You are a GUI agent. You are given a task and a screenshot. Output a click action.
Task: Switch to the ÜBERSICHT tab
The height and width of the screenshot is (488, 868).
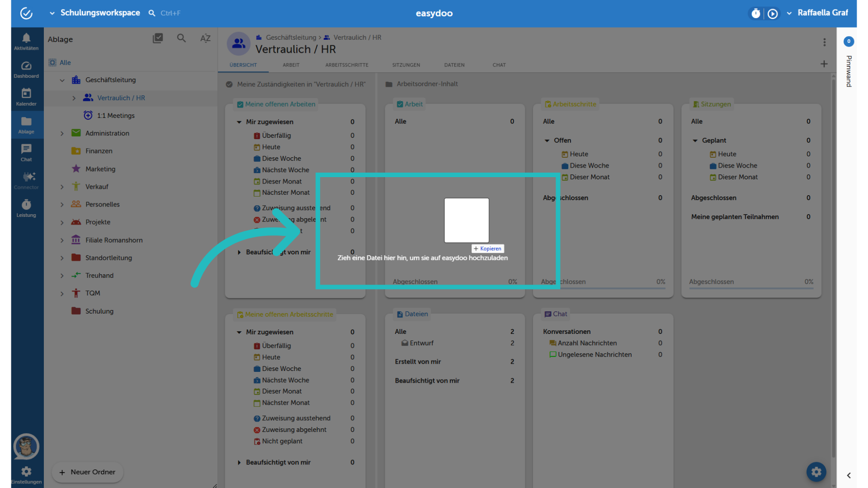point(243,65)
